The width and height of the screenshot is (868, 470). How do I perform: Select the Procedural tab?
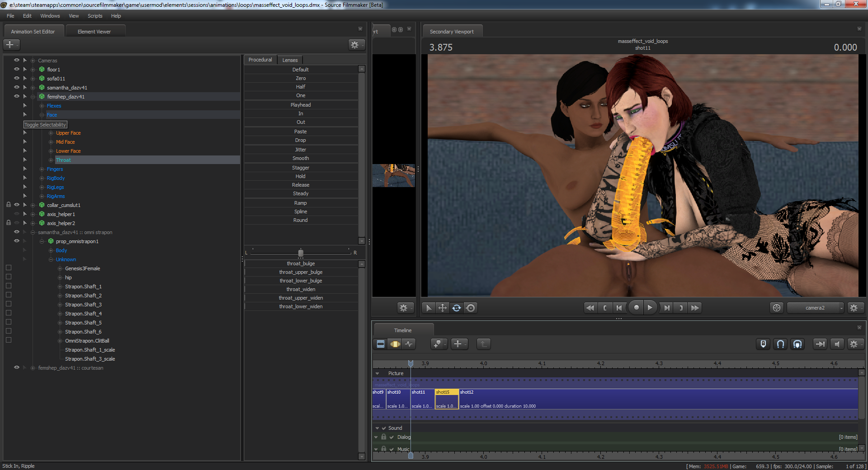(260, 60)
